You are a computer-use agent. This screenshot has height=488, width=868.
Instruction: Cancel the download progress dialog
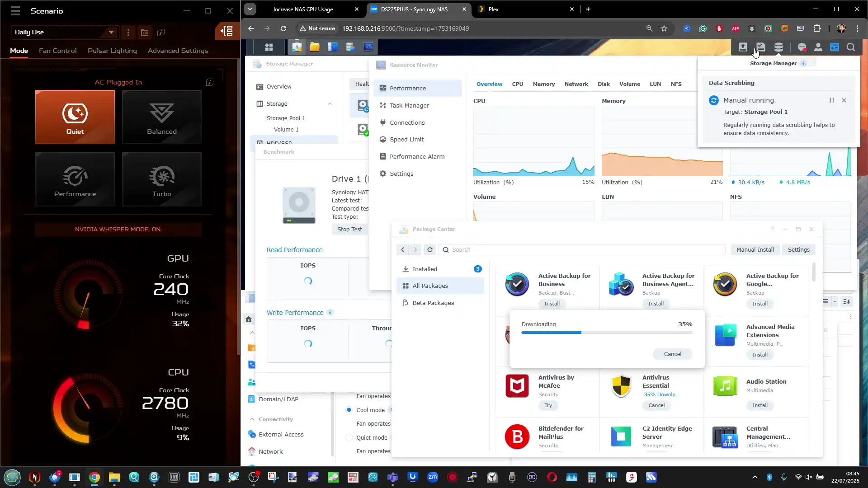(x=673, y=354)
